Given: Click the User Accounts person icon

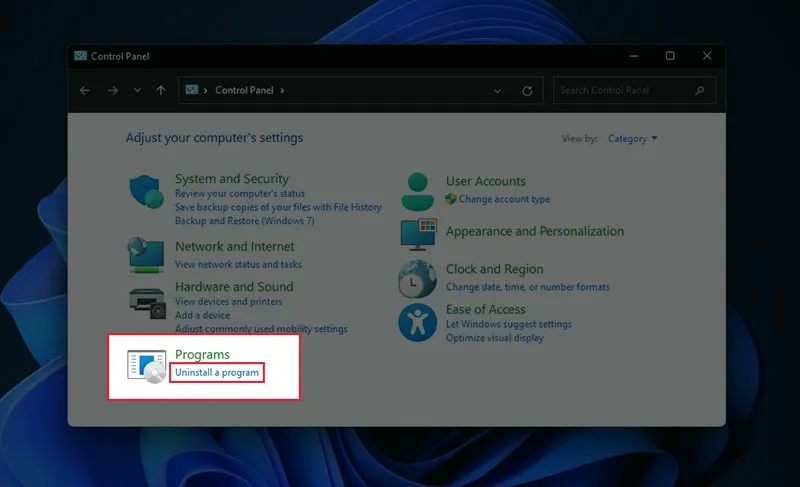Looking at the screenshot, I should [x=419, y=190].
